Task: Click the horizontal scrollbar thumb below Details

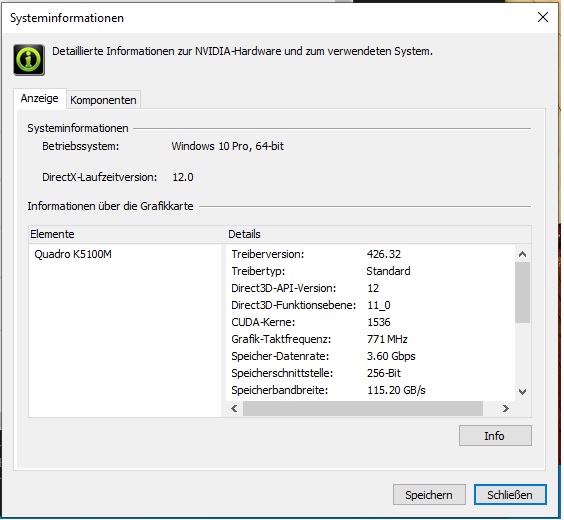Action: tap(363, 409)
